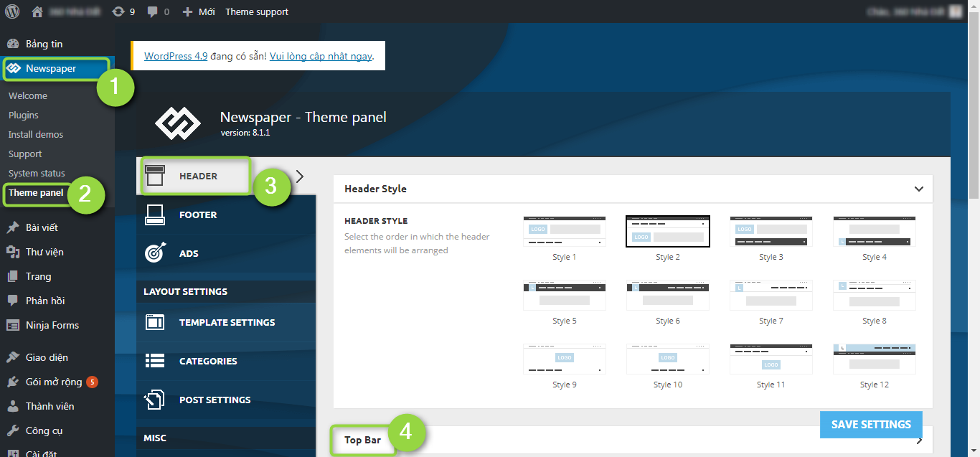This screenshot has width=980, height=457.
Task: Select header Style 11 thumbnail
Action: (771, 359)
